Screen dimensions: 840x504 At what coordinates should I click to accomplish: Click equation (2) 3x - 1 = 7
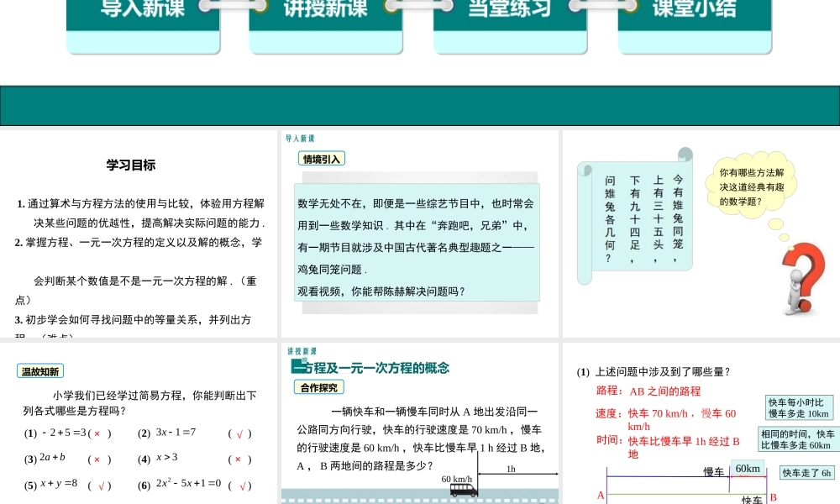tap(176, 433)
